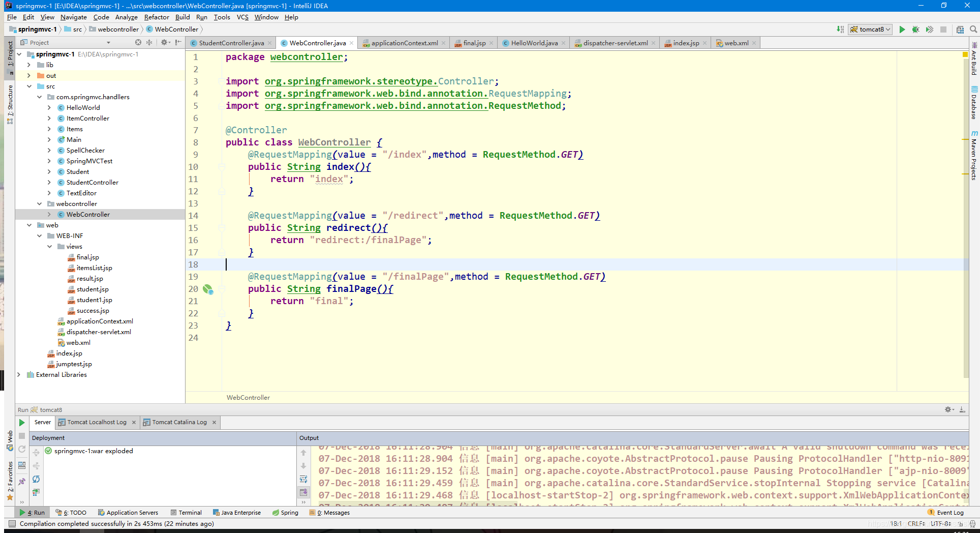980x533 pixels.
Task: Switch to Tomcat Catalina Log tab
Action: pos(179,422)
